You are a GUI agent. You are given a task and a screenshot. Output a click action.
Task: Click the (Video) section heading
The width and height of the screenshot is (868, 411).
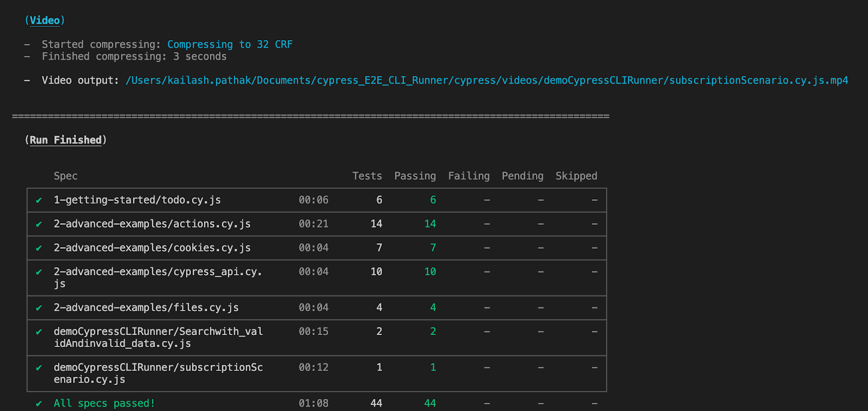[44, 20]
